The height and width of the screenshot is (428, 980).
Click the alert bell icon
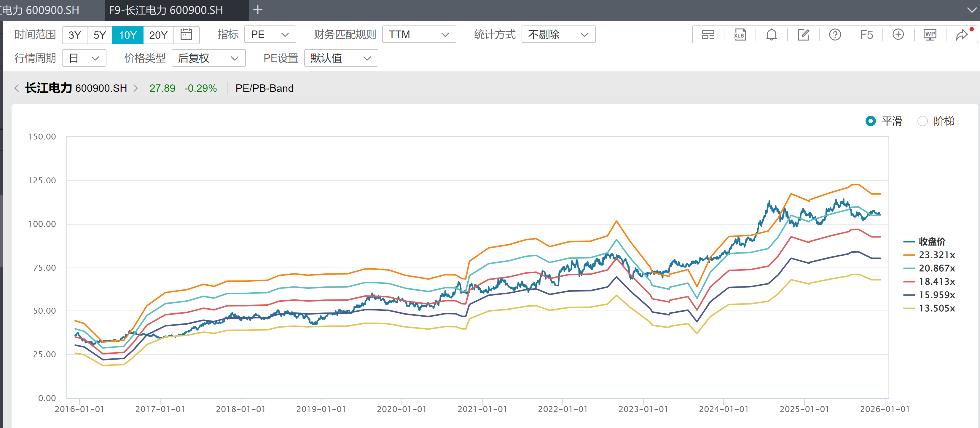tap(771, 35)
